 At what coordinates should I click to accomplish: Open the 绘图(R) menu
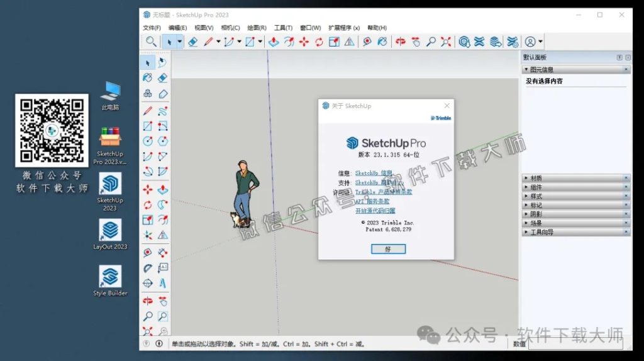click(257, 28)
